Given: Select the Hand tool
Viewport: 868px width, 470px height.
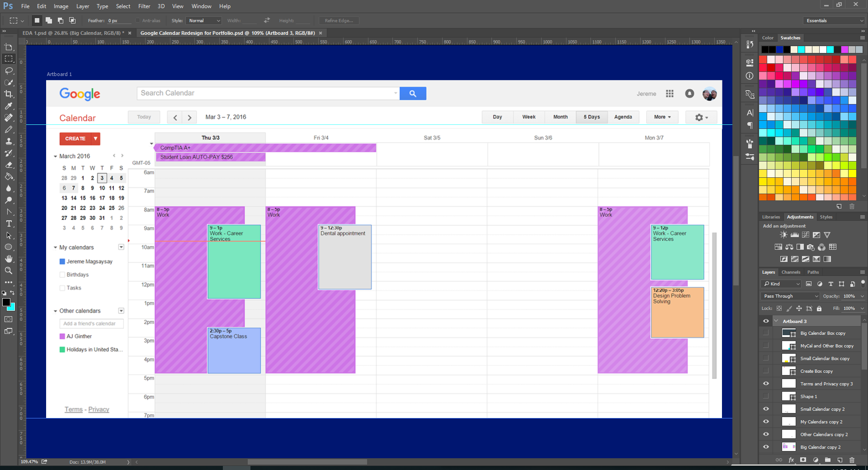Looking at the screenshot, I should pos(9,259).
